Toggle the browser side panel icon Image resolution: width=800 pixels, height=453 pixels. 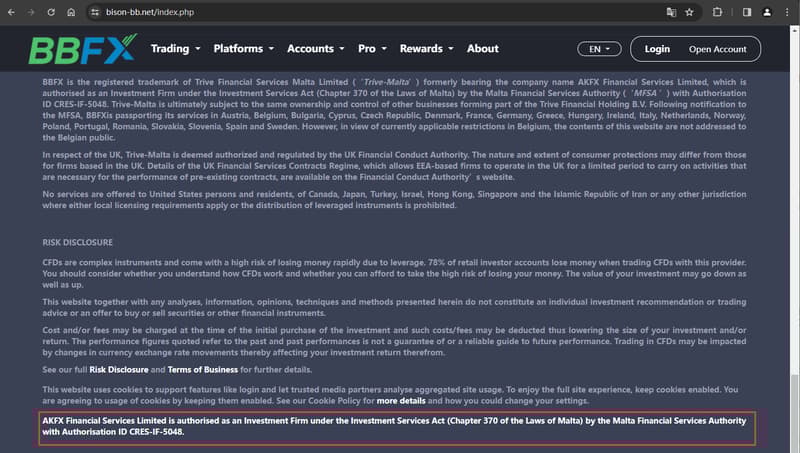(x=747, y=12)
